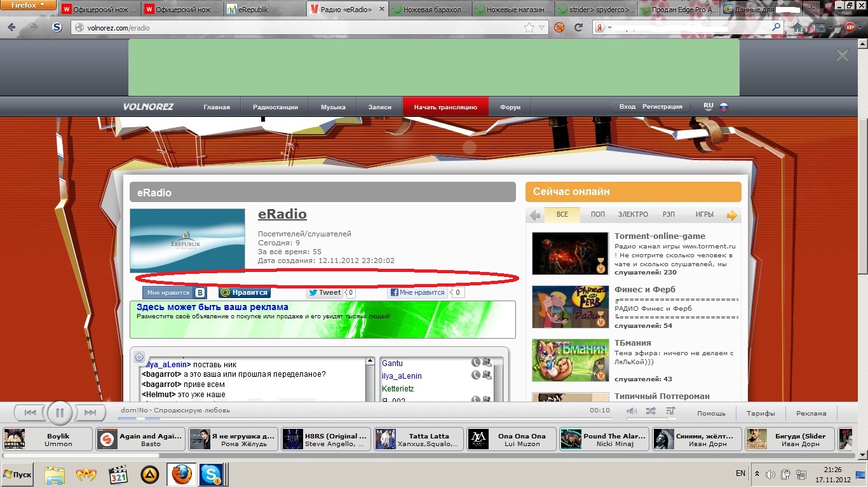The height and width of the screenshot is (488, 868).
Task: Switch language via Russian flag icon
Action: [x=723, y=107]
